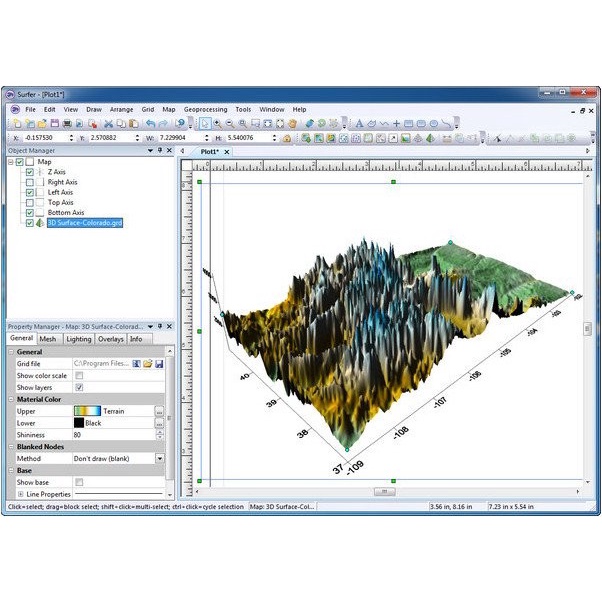Image resolution: width=602 pixels, height=602 pixels.
Task: Click the Upper color ellipsis button
Action: [159, 411]
